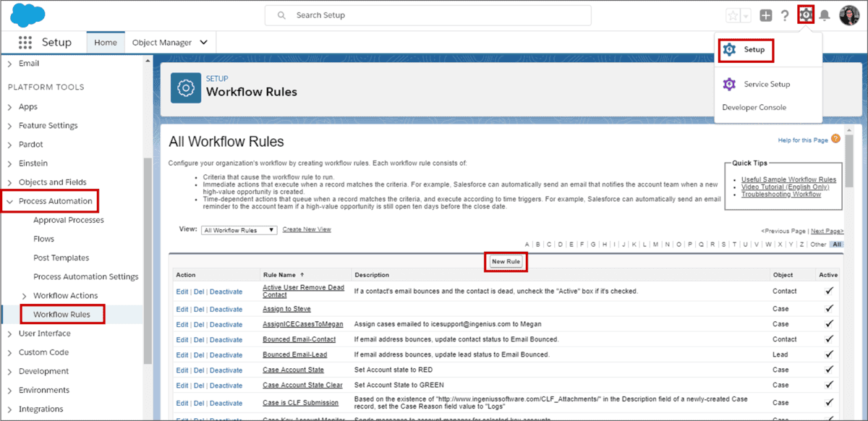The width and height of the screenshot is (868, 421).
Task: Click the setup gear icon in header
Action: 806,15
